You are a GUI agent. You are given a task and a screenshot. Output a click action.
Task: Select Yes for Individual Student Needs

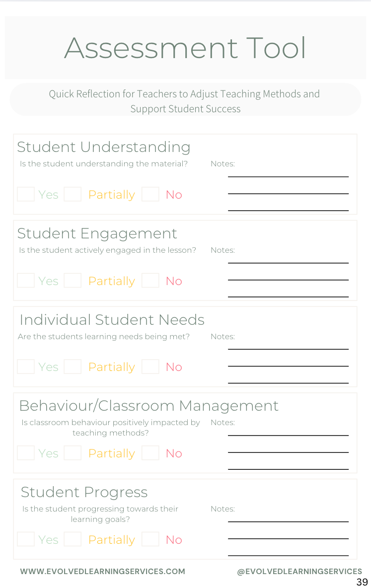tap(26, 367)
